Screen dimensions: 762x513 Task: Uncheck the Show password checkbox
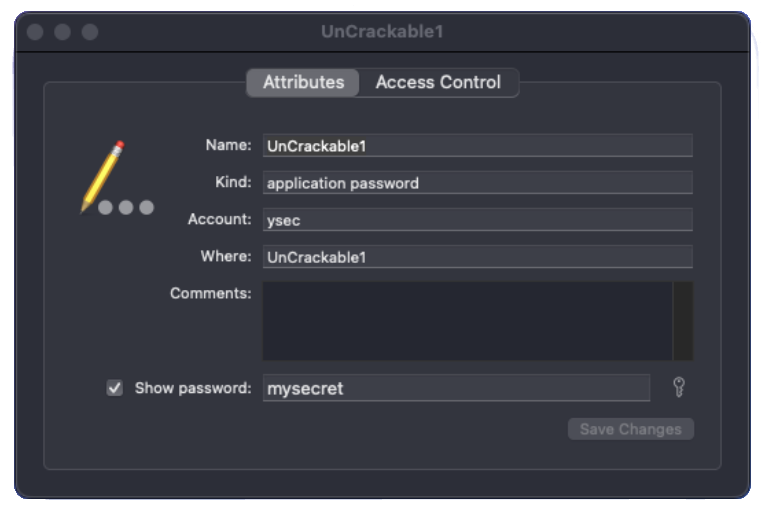point(115,388)
